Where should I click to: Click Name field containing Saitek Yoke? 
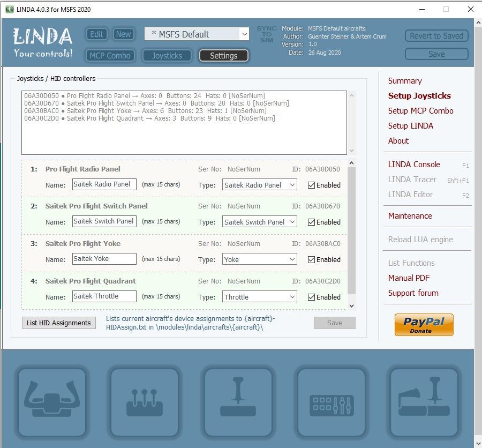click(104, 259)
